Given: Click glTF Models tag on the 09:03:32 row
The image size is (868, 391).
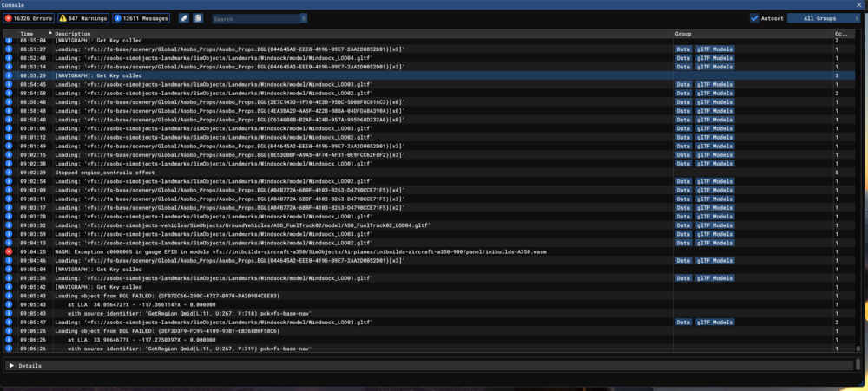Looking at the screenshot, I should click(714, 225).
